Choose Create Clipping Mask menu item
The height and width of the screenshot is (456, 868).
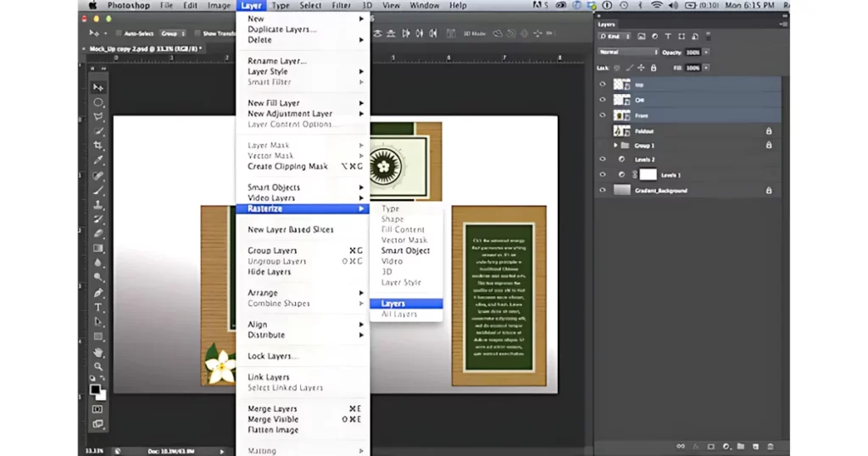303,167
